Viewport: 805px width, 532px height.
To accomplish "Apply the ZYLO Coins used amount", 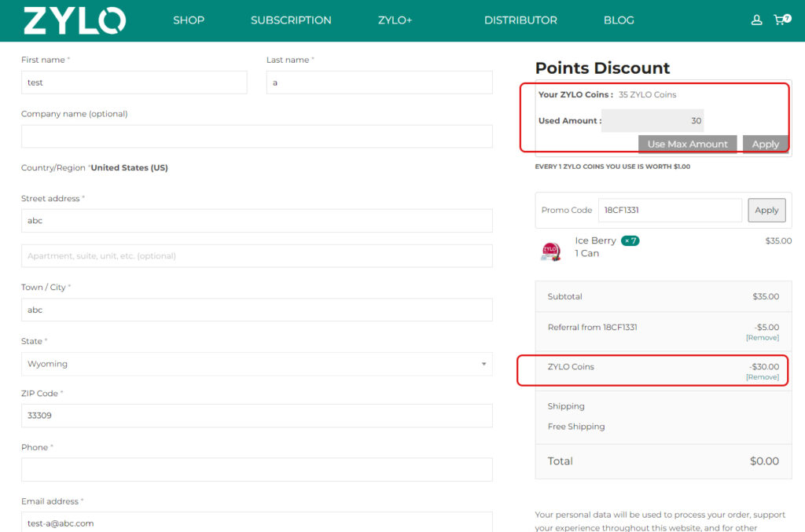I will (x=765, y=144).
